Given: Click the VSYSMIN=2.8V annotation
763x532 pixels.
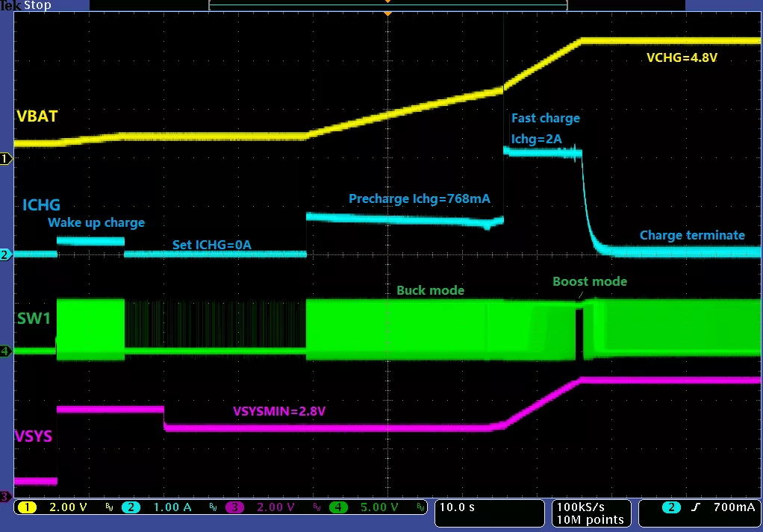Looking at the screenshot, I should click(278, 411).
